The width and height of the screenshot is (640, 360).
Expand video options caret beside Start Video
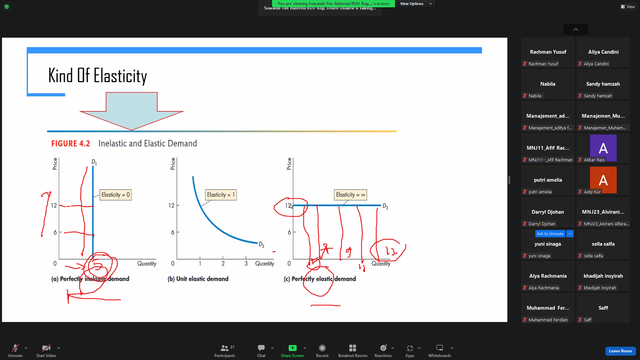tap(58, 348)
